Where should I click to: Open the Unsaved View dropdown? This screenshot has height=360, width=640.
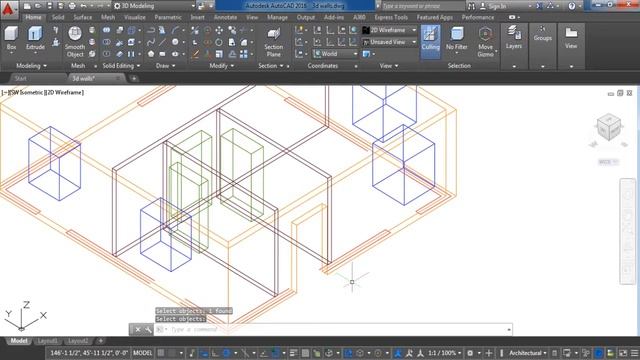[389, 42]
